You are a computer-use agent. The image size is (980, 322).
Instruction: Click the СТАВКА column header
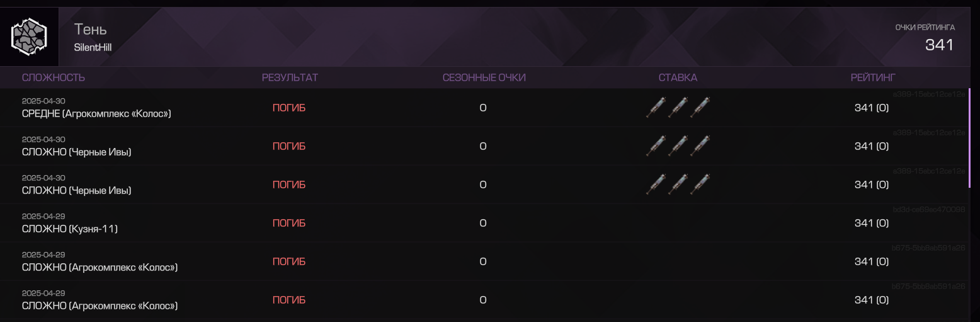coord(678,78)
